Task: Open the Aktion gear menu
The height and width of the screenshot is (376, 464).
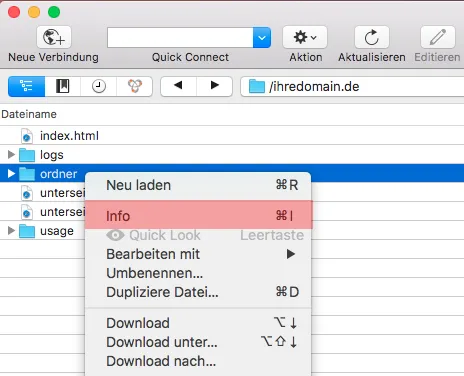Action: point(305,37)
